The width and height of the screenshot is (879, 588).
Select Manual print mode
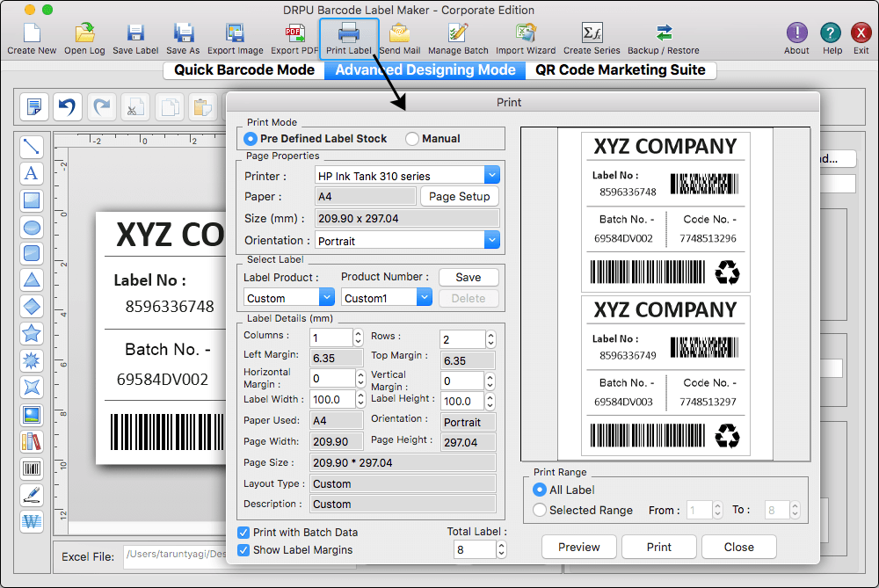coord(412,139)
